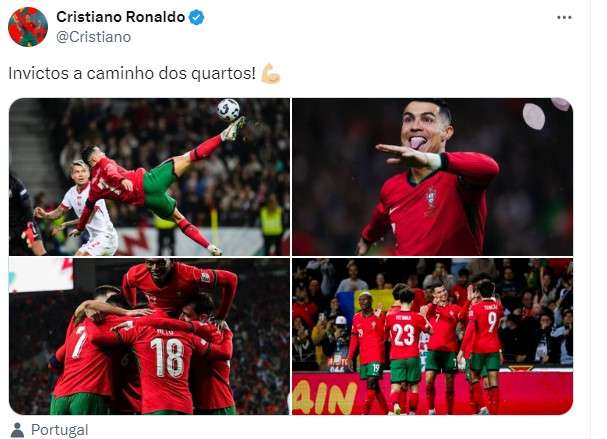Click the blue verified badge
Viewport: 607px width, 439px height.
click(x=196, y=17)
